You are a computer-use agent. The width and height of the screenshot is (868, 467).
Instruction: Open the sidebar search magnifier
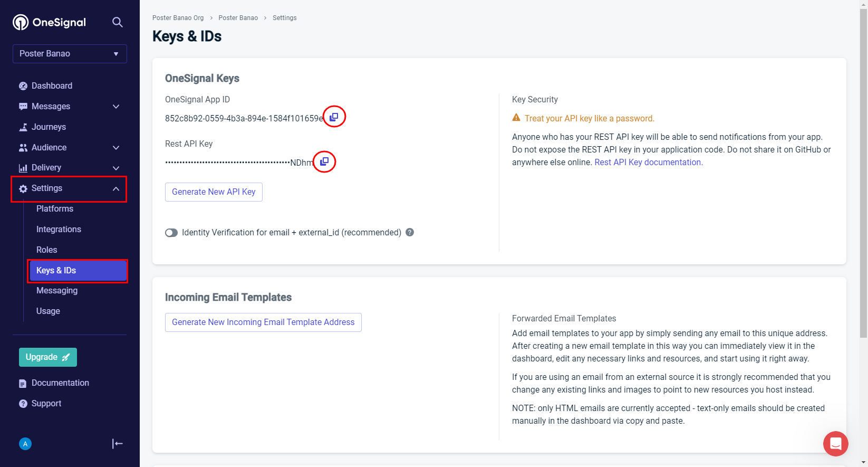(x=118, y=22)
